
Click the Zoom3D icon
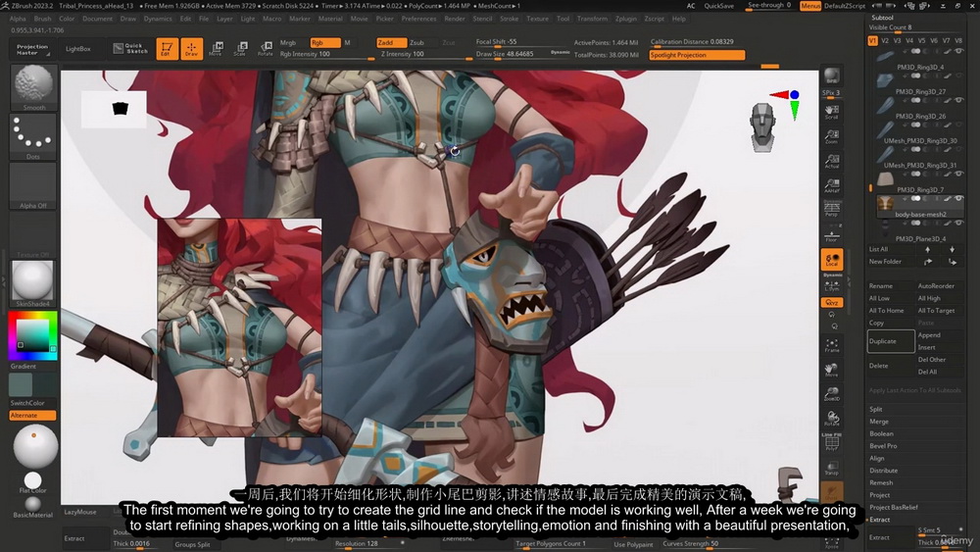832,394
